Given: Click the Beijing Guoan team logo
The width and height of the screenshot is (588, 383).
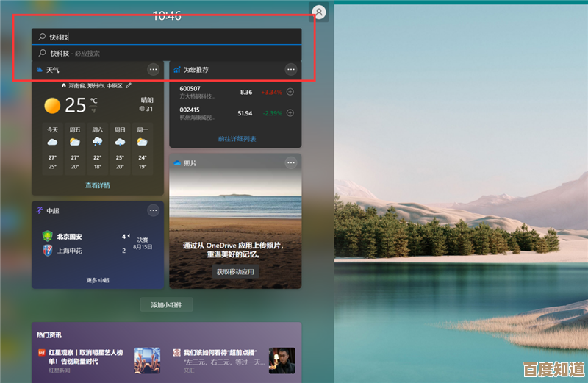Looking at the screenshot, I should click(x=47, y=237).
